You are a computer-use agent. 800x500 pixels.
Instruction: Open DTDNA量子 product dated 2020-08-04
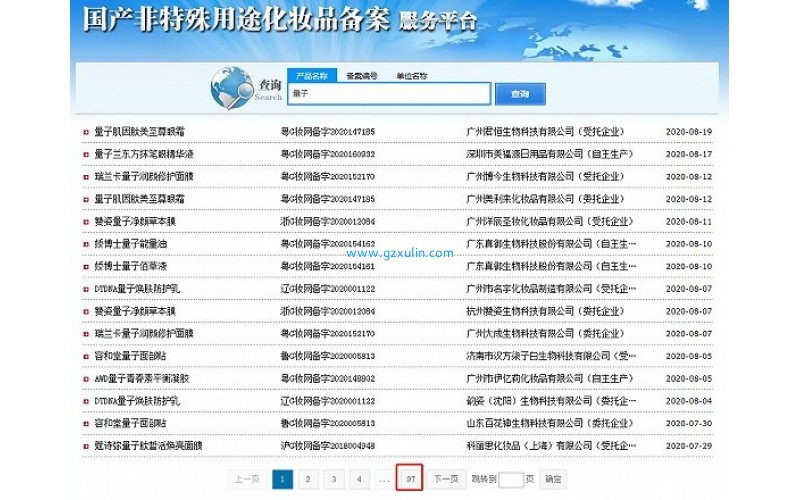(x=137, y=401)
